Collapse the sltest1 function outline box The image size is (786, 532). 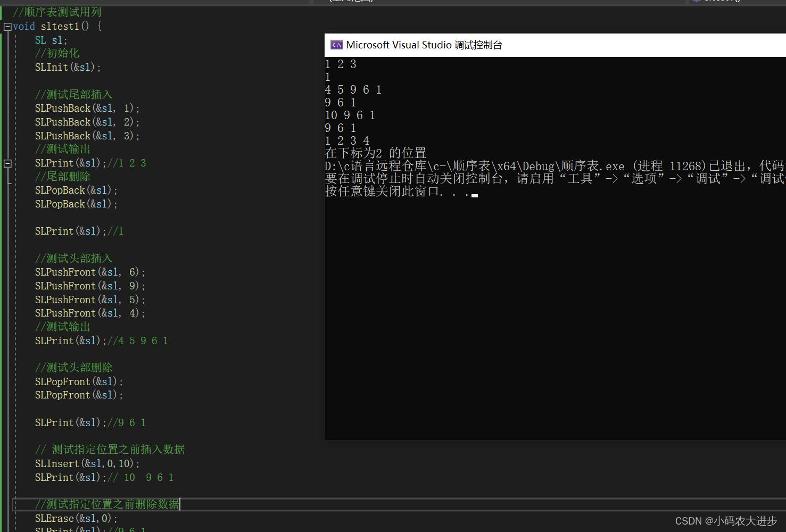click(7, 27)
